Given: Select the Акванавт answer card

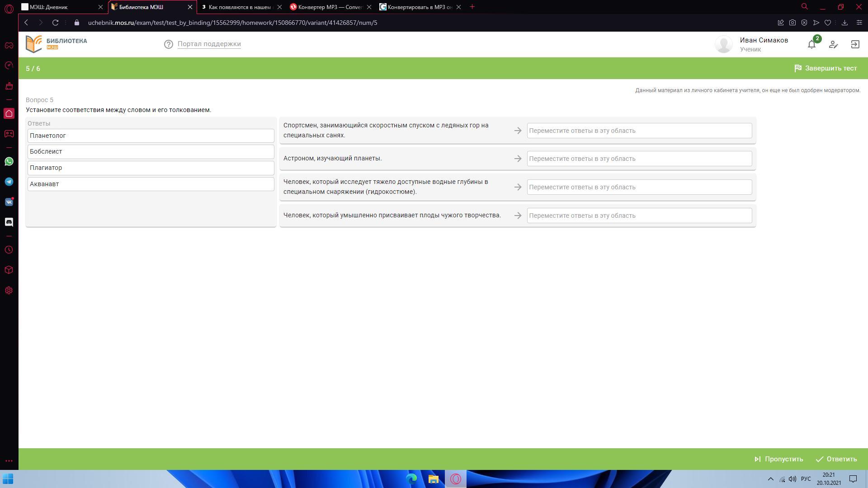Looking at the screenshot, I should (x=151, y=184).
